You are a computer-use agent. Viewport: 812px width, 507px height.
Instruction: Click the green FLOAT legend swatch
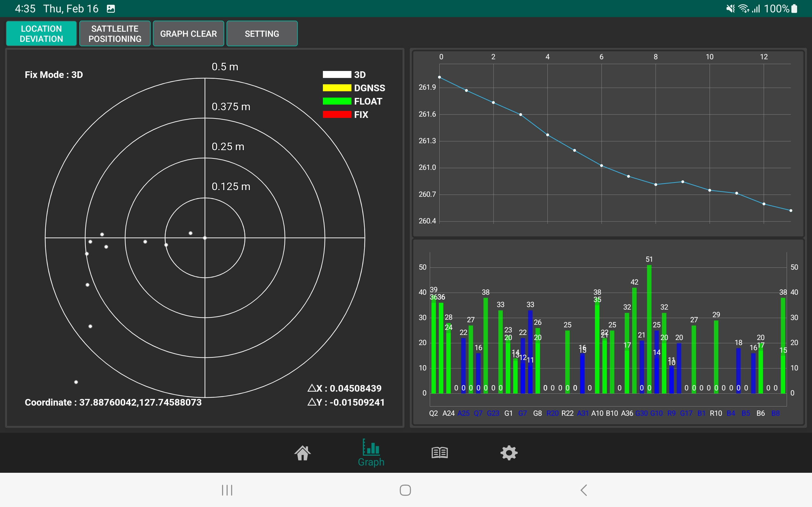click(x=337, y=101)
